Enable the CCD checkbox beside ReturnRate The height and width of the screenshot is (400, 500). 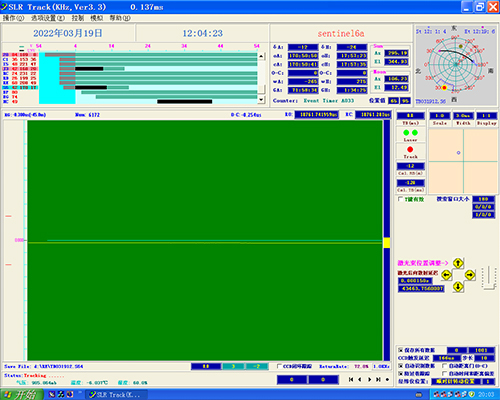click(279, 366)
